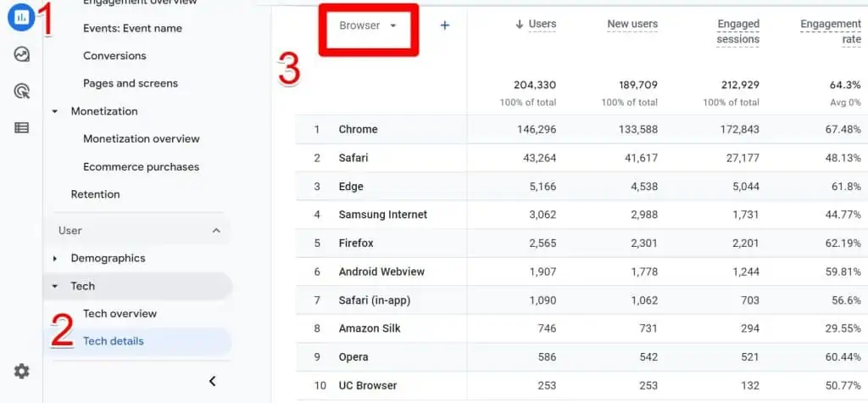Viewport: 868px width, 403px height.
Task: Click Firefox engaged sessions 2,201
Action: point(745,243)
